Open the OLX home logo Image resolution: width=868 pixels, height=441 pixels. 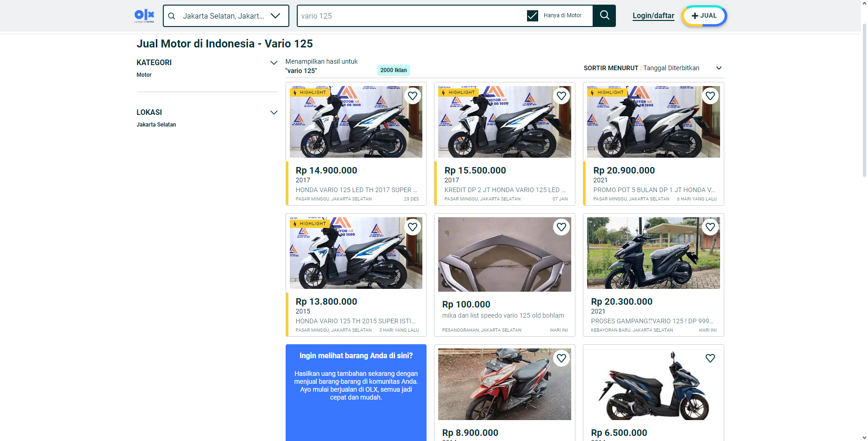coord(144,16)
